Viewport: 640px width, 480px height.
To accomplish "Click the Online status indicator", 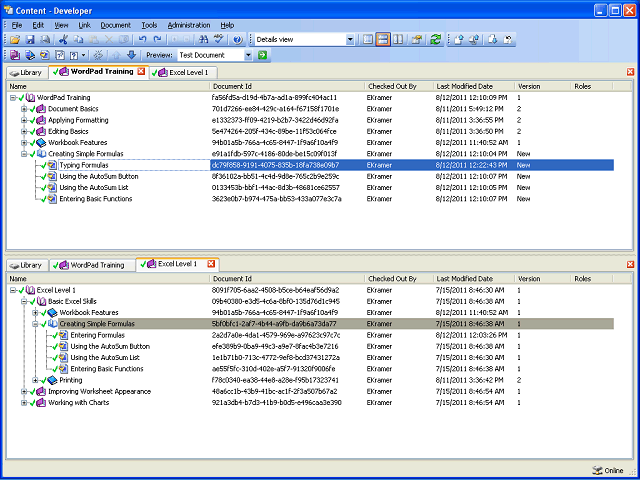I will coord(608,470).
